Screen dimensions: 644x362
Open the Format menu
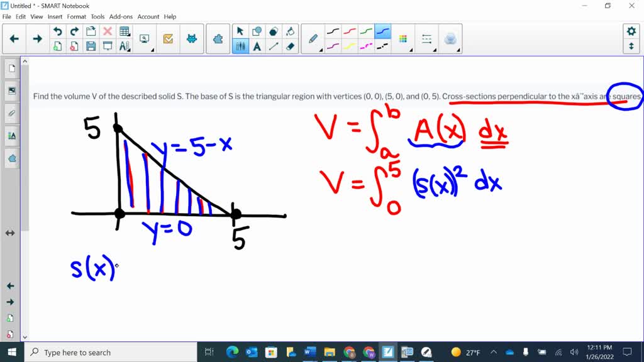(76, 16)
